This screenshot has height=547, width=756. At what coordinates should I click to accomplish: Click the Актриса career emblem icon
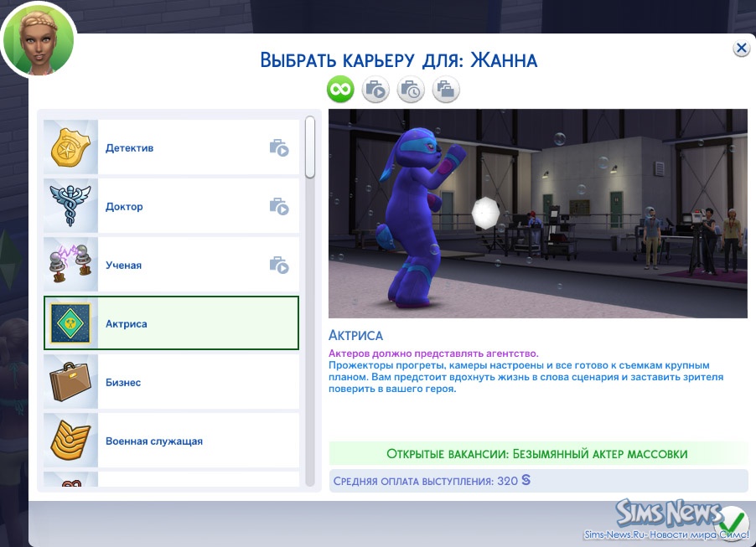coord(71,324)
